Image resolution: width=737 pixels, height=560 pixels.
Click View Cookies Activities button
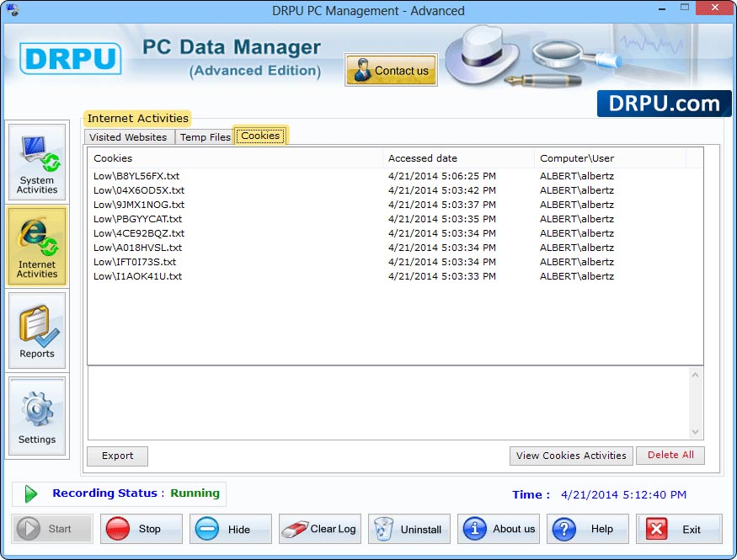[571, 456]
